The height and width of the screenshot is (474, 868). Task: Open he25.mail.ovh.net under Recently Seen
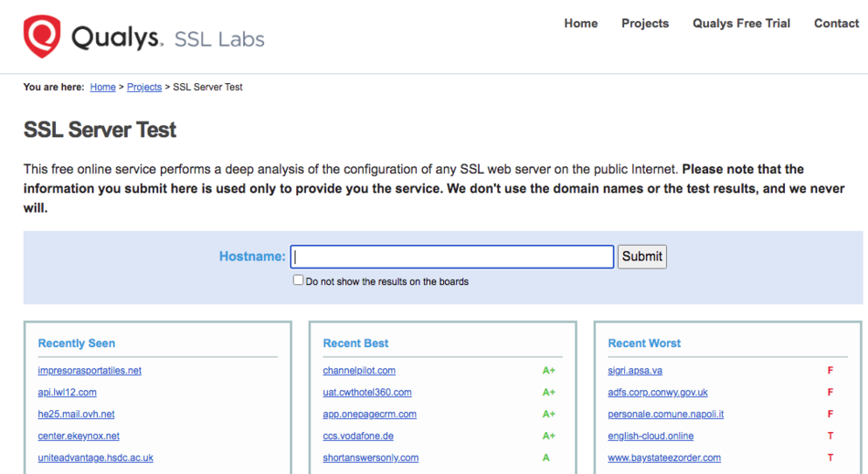pos(77,415)
